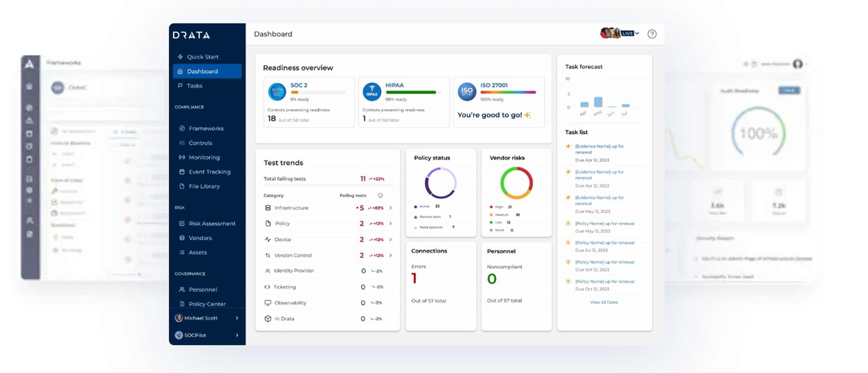This screenshot has height=373, width=868.
Task: Expand the Policy row chevron
Action: point(391,223)
